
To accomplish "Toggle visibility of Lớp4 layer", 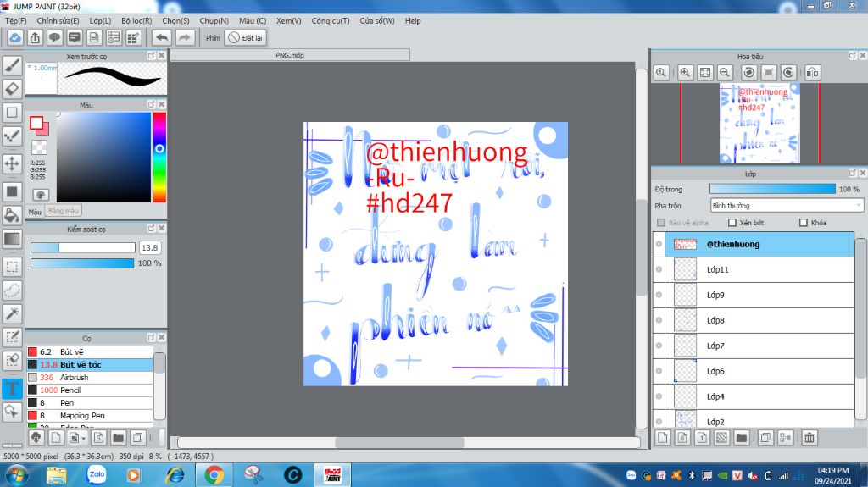I will coord(659,396).
